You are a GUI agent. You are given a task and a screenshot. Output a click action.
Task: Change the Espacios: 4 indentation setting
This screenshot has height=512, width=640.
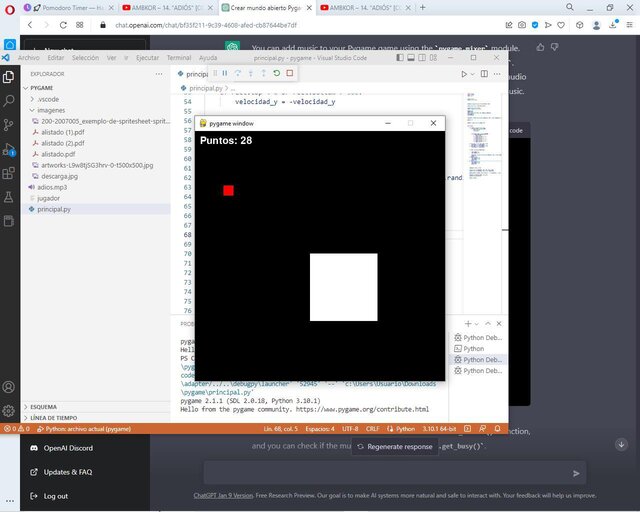[320, 429]
